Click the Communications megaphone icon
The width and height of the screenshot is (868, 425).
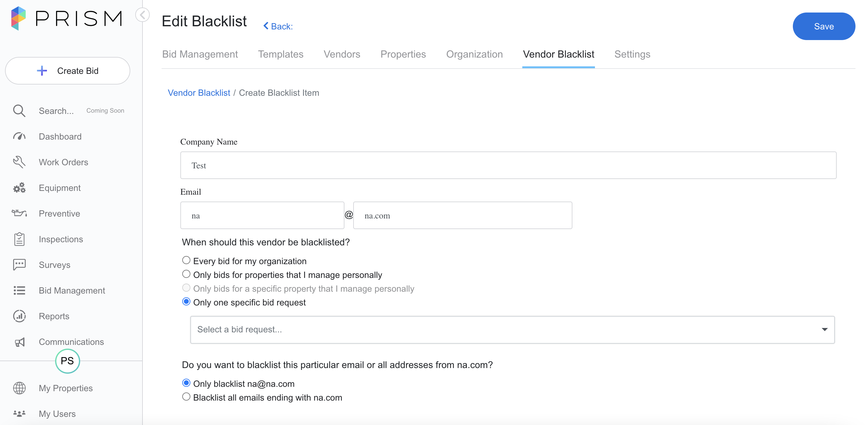click(19, 342)
